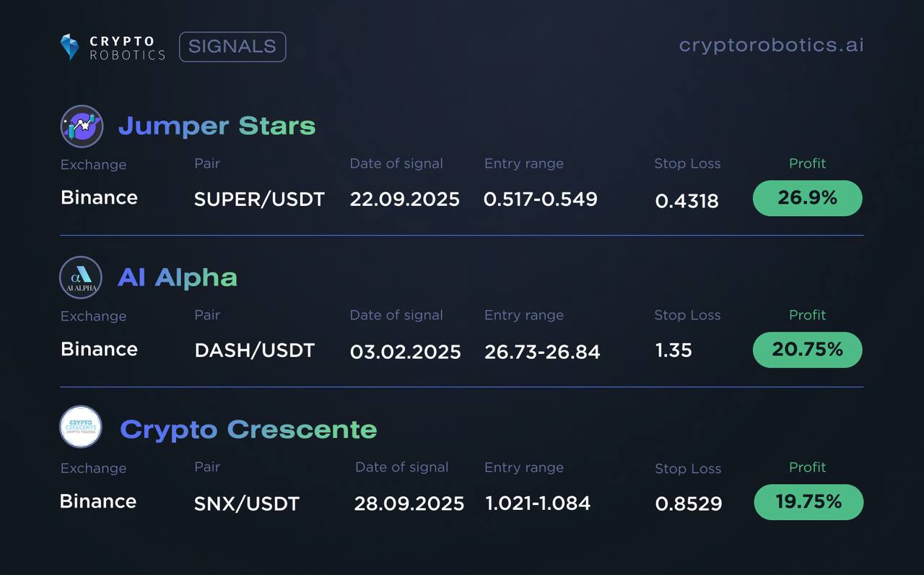Click the entry range 26.73-26.84 value
This screenshot has height=575, width=924.
542,352
